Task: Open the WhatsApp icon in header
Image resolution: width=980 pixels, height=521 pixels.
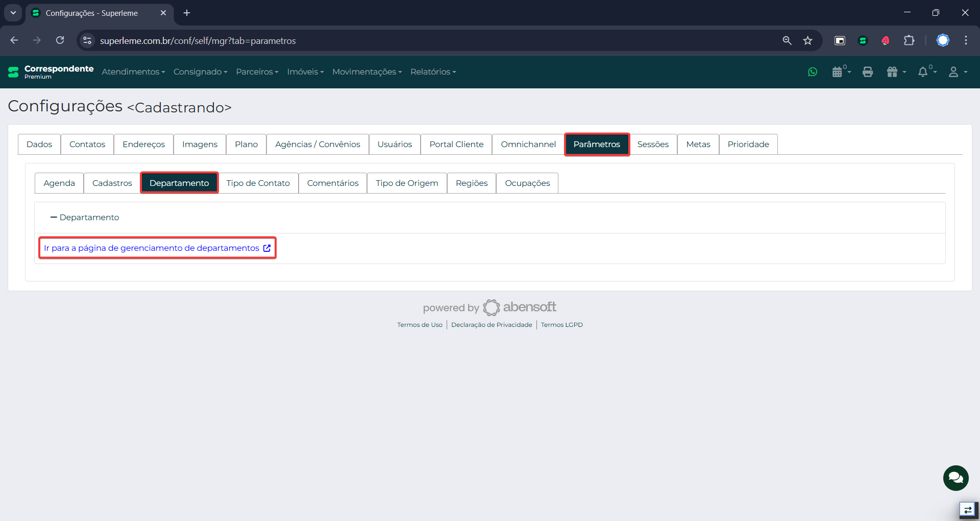Action: [813, 72]
